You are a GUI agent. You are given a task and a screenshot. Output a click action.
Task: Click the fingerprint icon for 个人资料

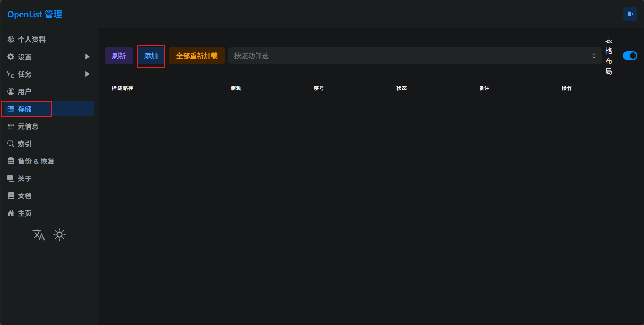(x=11, y=40)
